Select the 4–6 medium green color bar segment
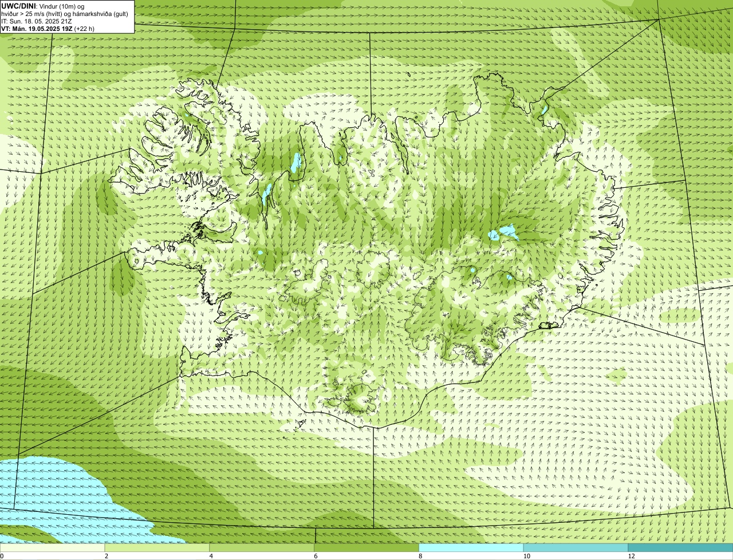Image resolution: width=733 pixels, height=560 pixels. click(262, 548)
